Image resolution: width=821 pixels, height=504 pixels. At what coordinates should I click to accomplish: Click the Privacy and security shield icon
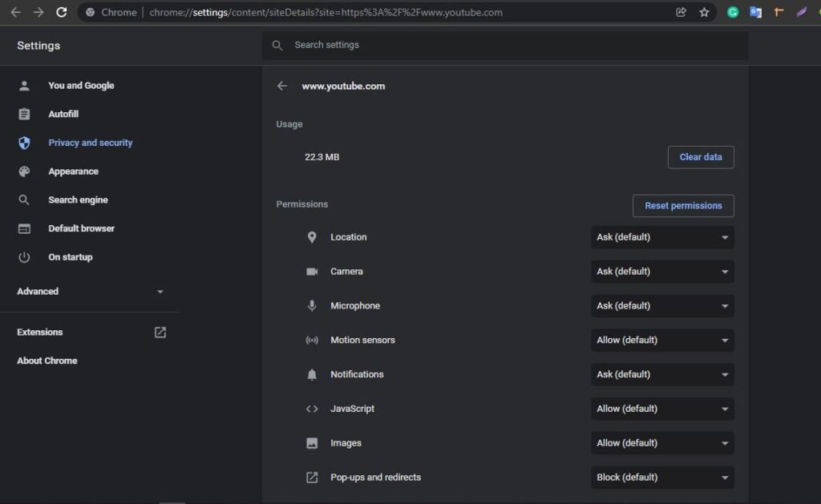[24, 143]
